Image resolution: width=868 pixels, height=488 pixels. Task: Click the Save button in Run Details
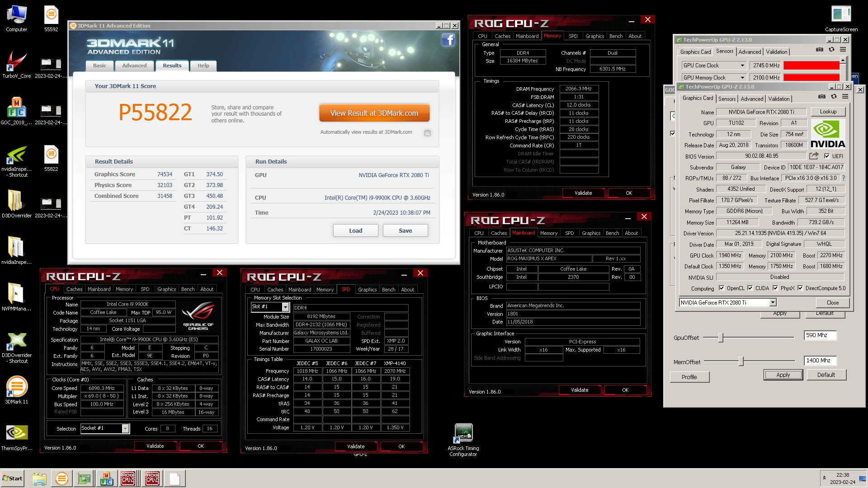pyautogui.click(x=405, y=230)
